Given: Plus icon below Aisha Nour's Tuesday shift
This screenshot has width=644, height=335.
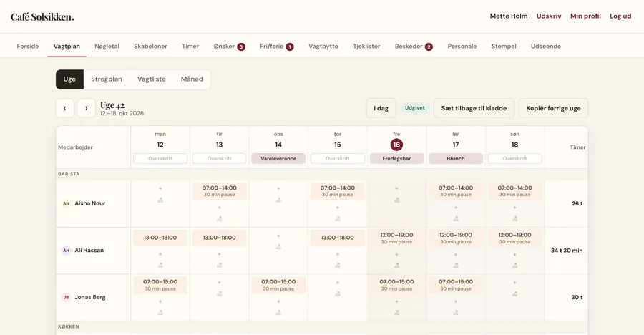Looking at the screenshot, I should tap(220, 208).
